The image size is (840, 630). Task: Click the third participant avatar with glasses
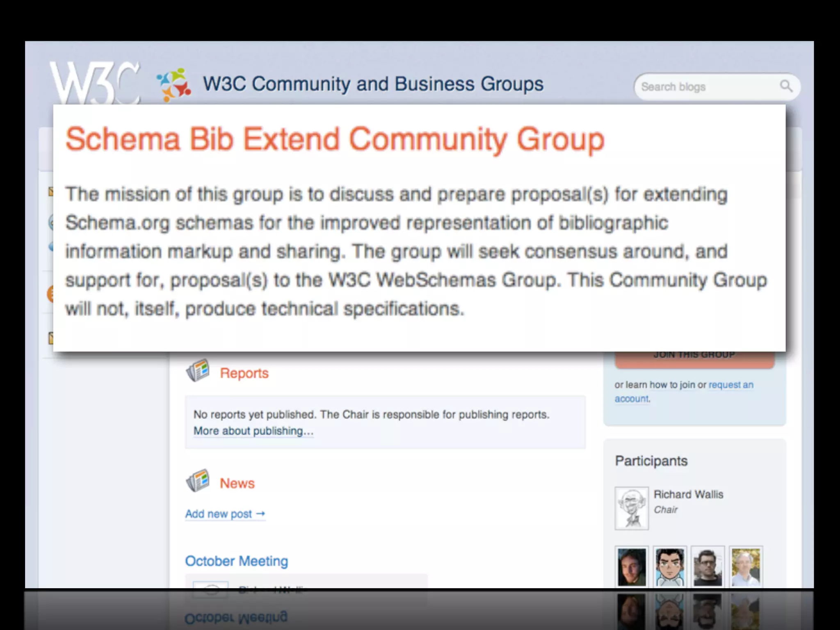point(708,567)
